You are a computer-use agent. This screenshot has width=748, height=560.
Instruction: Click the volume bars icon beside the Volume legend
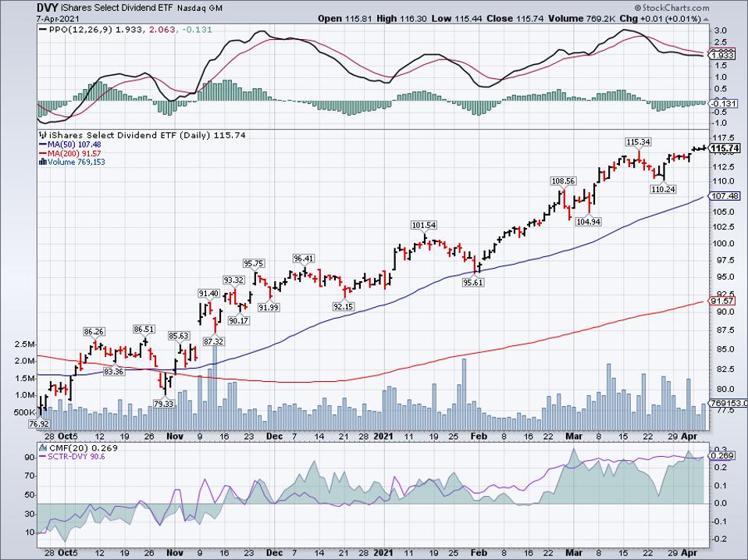[42, 162]
